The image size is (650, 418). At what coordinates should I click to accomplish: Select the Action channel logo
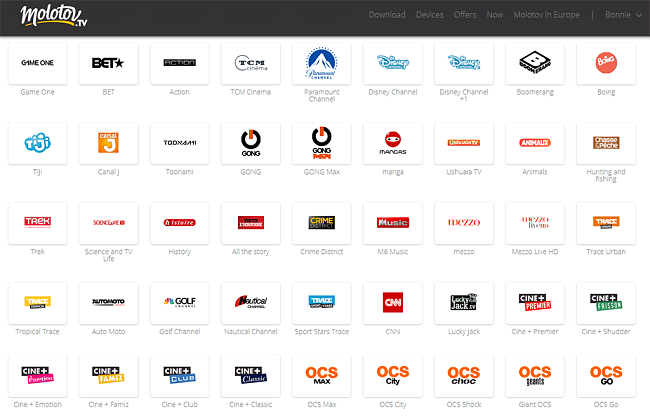(x=179, y=63)
